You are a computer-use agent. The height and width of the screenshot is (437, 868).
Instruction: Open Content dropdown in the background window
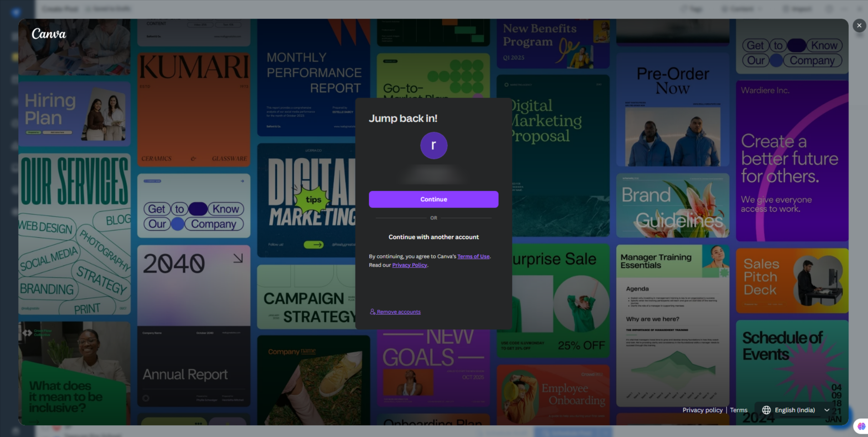(742, 9)
